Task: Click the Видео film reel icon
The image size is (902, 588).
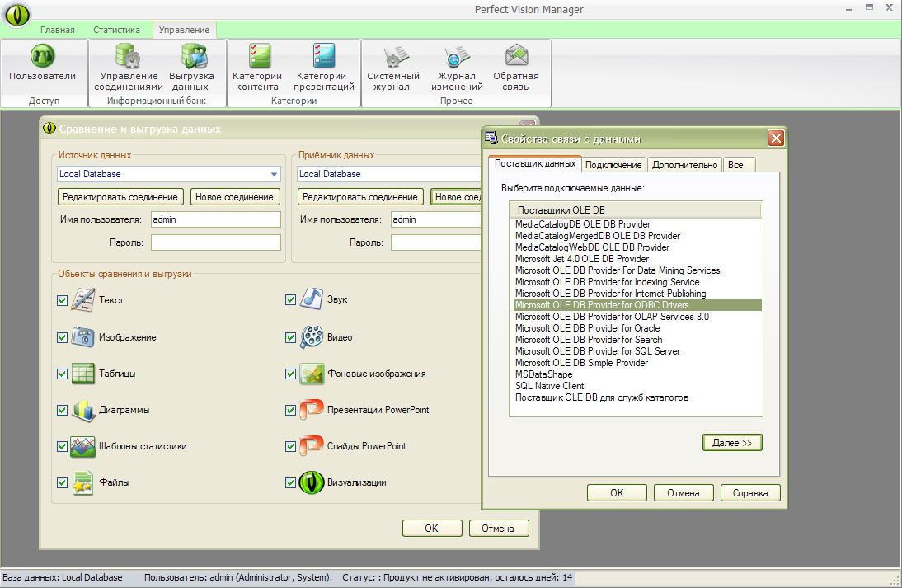Action: [311, 337]
